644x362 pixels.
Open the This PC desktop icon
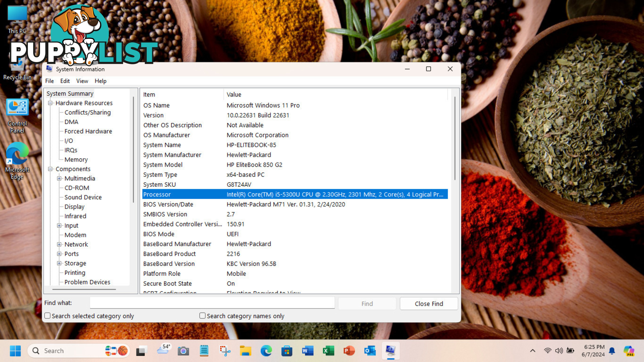17,19
